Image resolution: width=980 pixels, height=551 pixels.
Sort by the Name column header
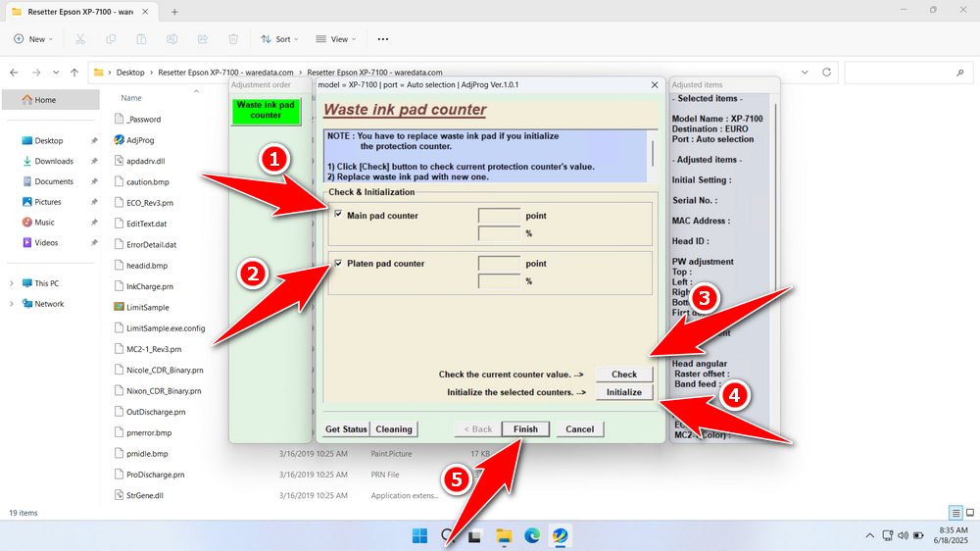[131, 98]
